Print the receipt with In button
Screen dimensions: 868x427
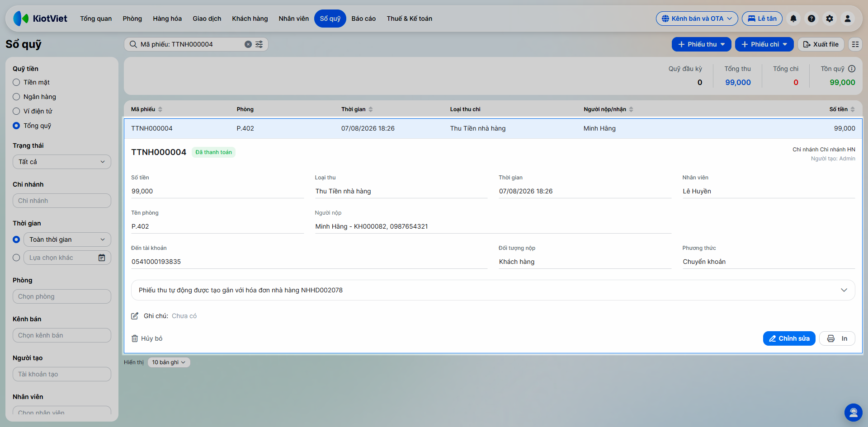coord(837,338)
